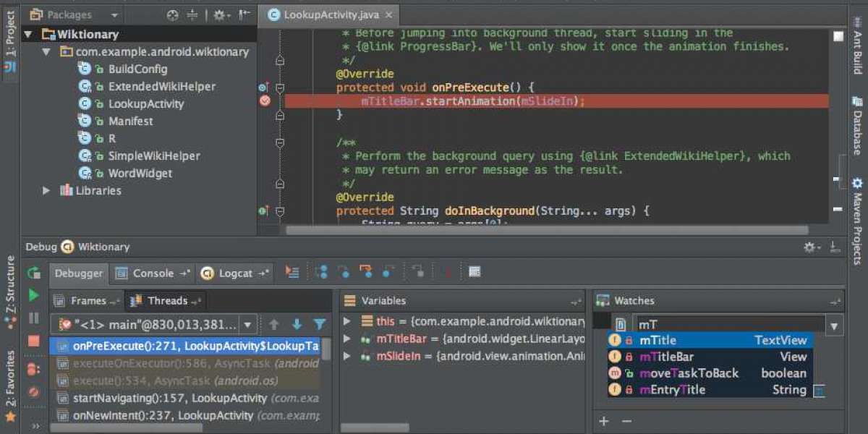Rerun the Wiktionary debug session

33,273
